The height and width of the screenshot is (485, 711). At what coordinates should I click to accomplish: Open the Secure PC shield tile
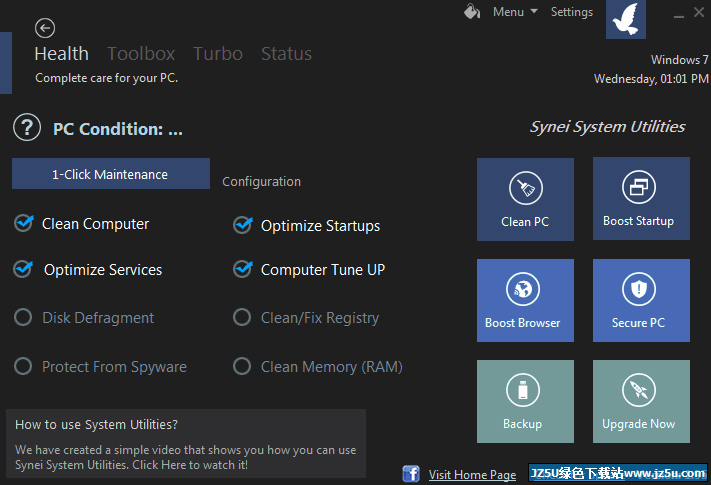[641, 300]
